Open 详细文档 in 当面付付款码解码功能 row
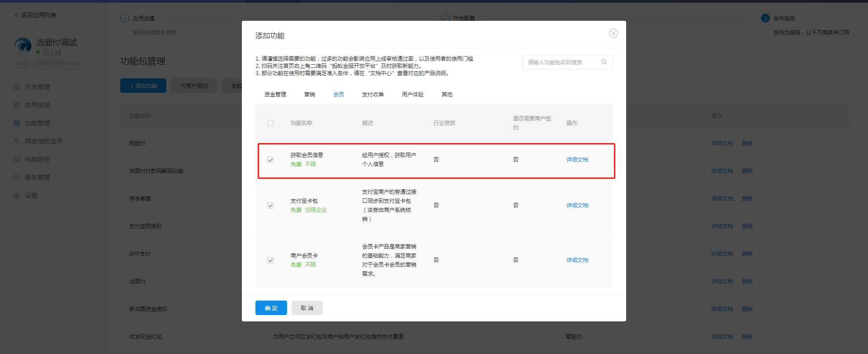868x354 pixels. (x=722, y=171)
